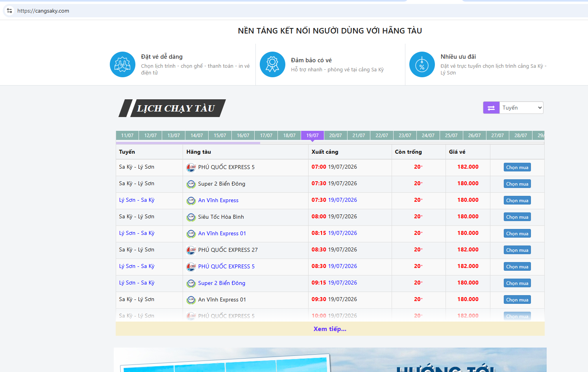Viewport: 588px width, 372px height.
Task: Open the 08:15 An Vĩnh Express 01 link
Action: [222, 233]
